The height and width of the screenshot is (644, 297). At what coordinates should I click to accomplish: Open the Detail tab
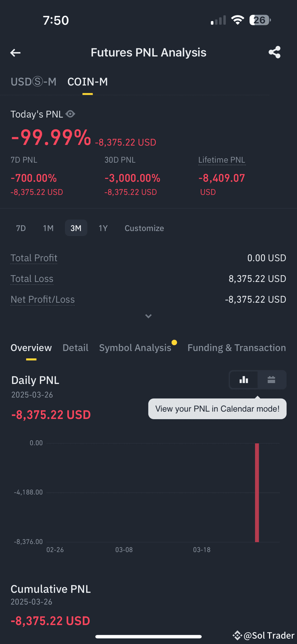(75, 348)
